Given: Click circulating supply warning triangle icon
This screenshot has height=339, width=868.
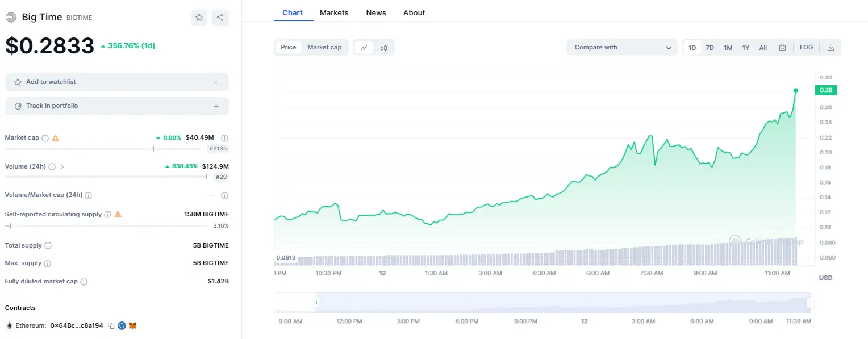Looking at the screenshot, I should coord(118,214).
